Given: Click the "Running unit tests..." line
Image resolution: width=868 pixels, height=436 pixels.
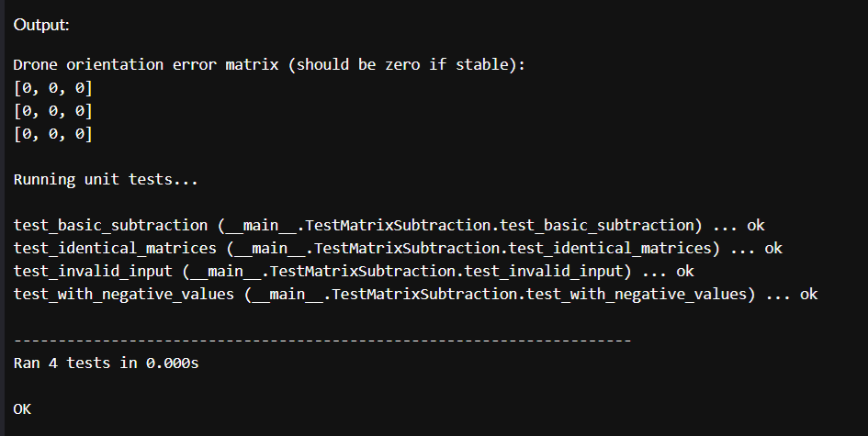Looking at the screenshot, I should point(106,180).
